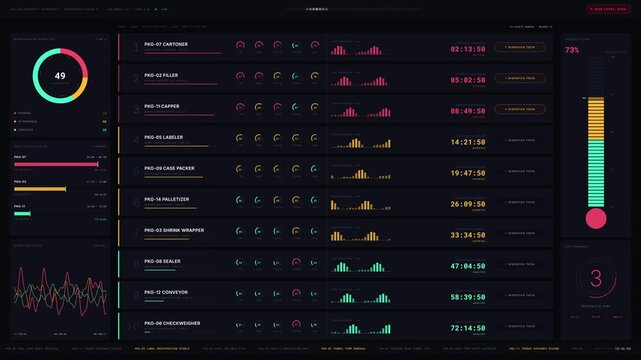Click the teal gauge in PKG-02 FILLER row
Viewport: 641px width, 360px height.
point(296,76)
